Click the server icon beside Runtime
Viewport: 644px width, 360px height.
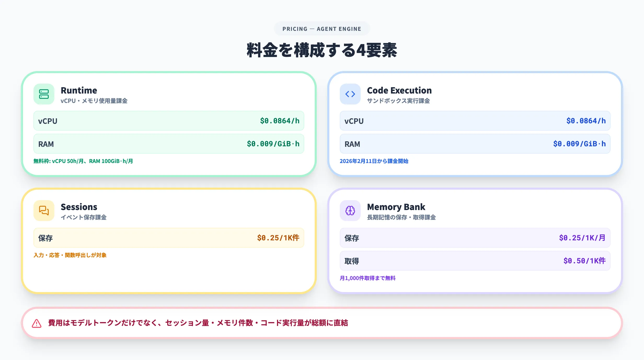coord(44,94)
